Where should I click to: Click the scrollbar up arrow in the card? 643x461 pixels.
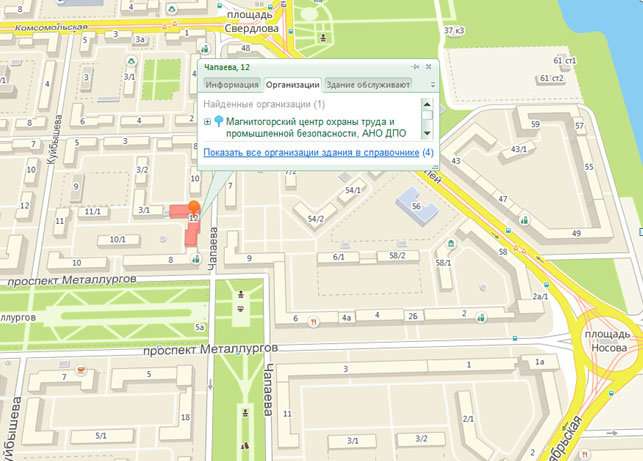427,105
